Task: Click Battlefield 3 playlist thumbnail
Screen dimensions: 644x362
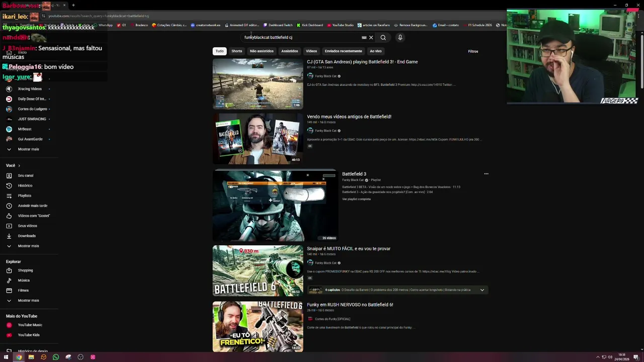Action: [x=275, y=206]
